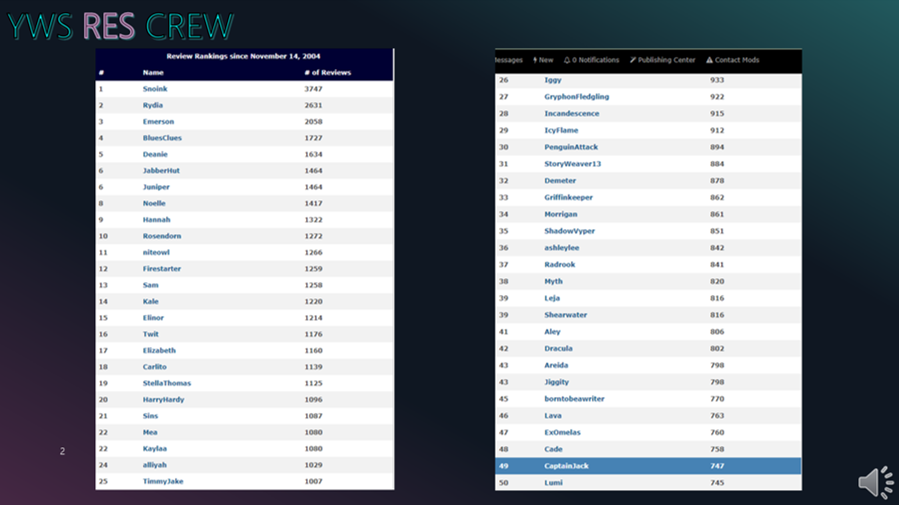Screen dimensions: 899x505
Task: Open Rydia's profile link
Action: click(x=153, y=105)
